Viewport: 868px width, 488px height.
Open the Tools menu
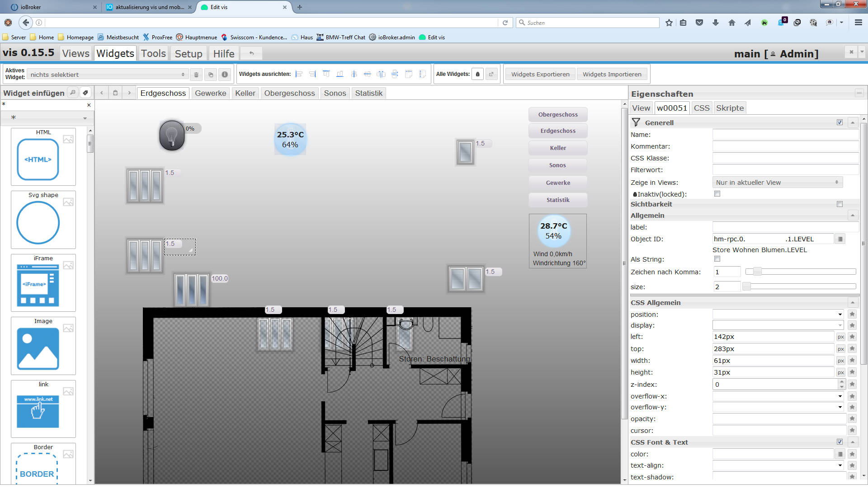153,53
